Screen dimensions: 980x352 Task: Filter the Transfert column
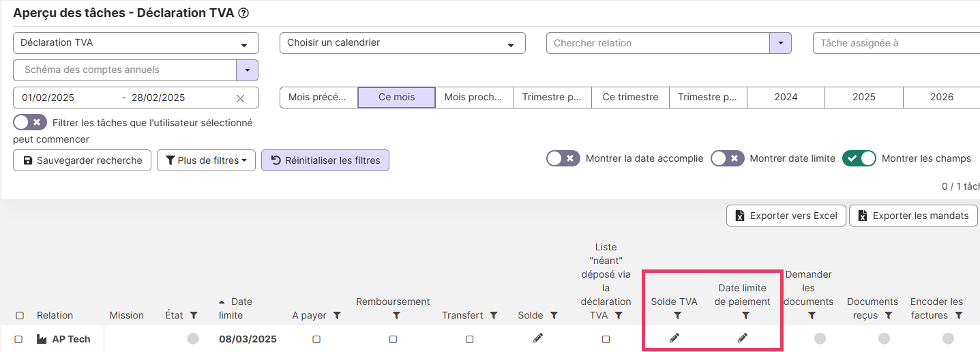coord(493,315)
